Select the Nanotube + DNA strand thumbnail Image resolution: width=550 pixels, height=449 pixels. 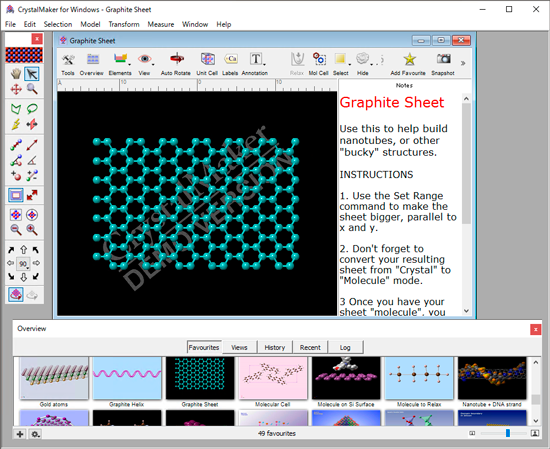[492, 382]
